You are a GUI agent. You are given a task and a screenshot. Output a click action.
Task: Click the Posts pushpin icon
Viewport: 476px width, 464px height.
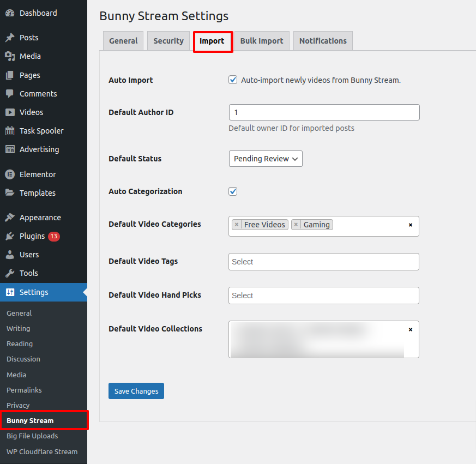click(10, 38)
